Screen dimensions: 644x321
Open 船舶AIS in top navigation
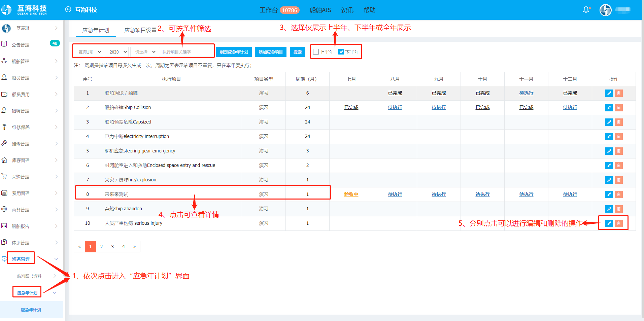point(320,10)
